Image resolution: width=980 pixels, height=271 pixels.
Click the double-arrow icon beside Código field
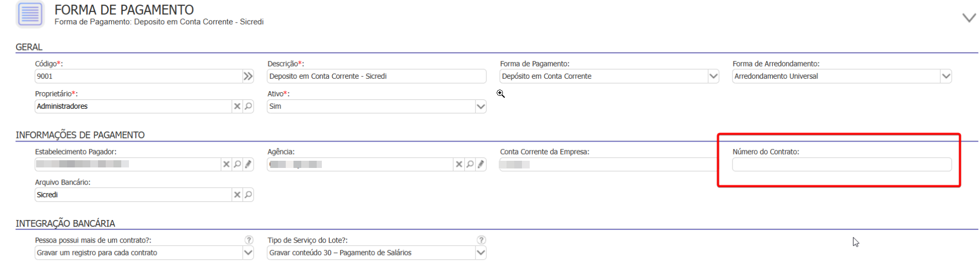[x=248, y=76]
